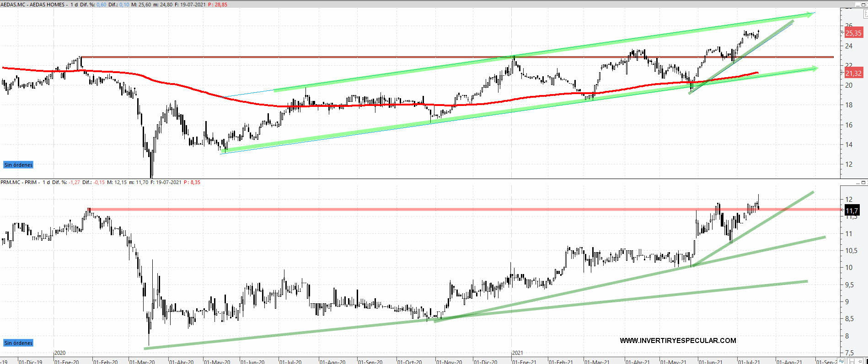Click 'Sin órdenes' badge in PRIM chart
Image resolution: width=868 pixels, height=364 pixels.
[18, 343]
